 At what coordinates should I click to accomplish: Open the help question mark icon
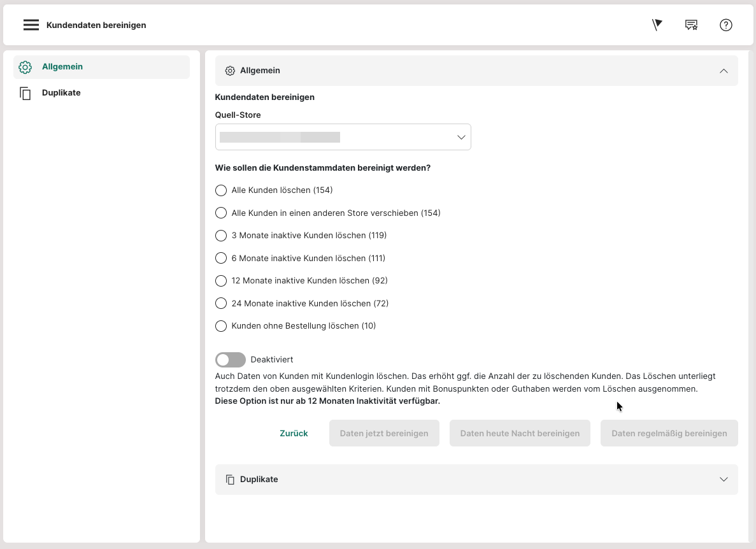tap(725, 25)
